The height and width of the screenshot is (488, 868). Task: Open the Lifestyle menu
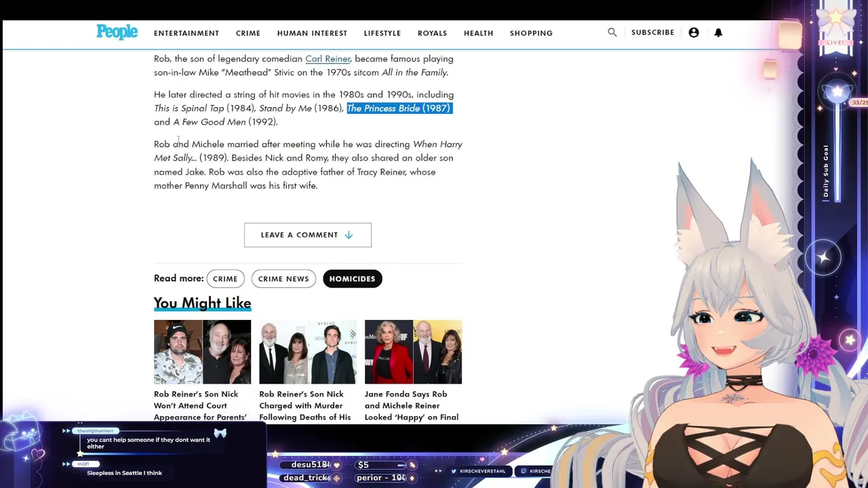[382, 33]
